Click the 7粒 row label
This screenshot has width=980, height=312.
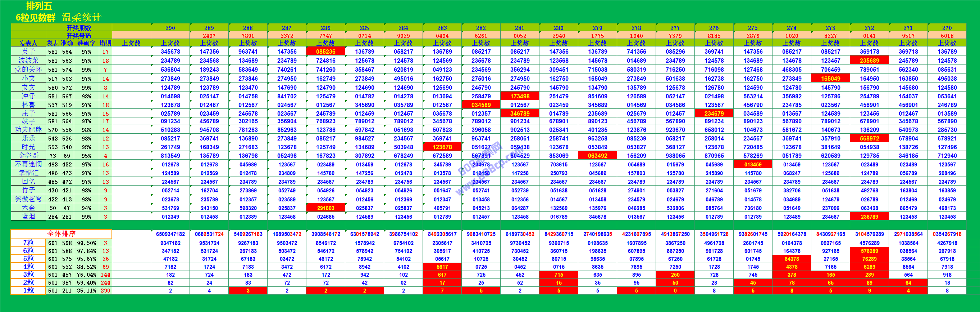(28, 243)
